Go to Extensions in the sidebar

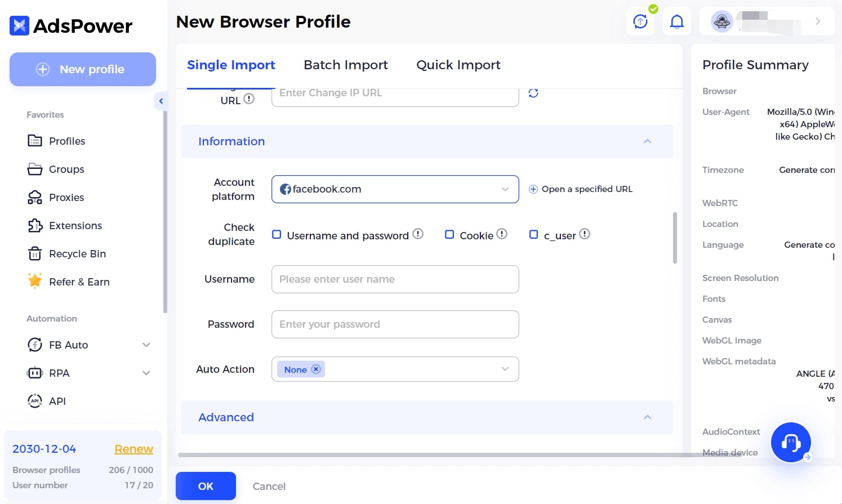click(x=75, y=226)
